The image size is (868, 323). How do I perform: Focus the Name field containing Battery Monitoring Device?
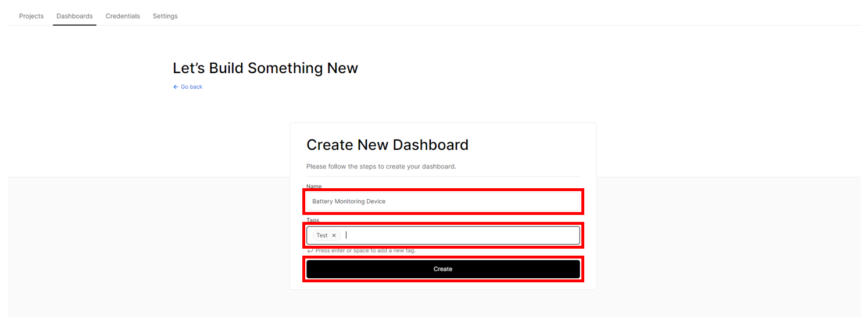[443, 201]
